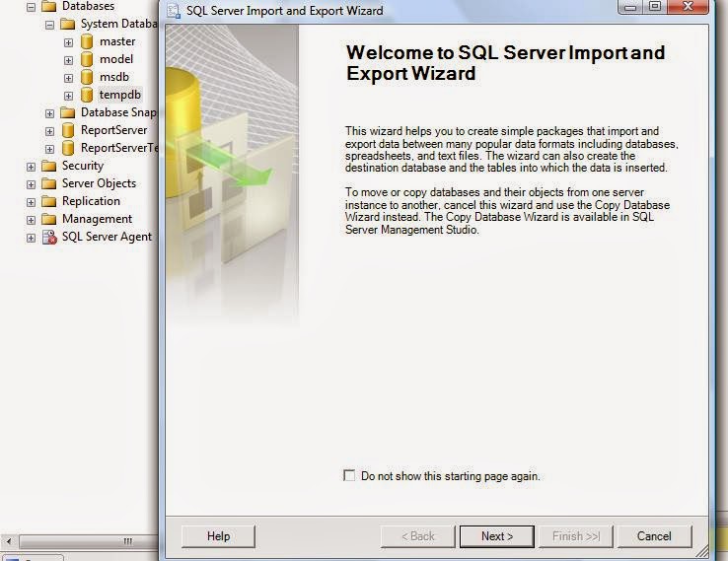Viewport: 728px width, 561px height.
Task: Select the Replication tree item label
Action: click(91, 201)
